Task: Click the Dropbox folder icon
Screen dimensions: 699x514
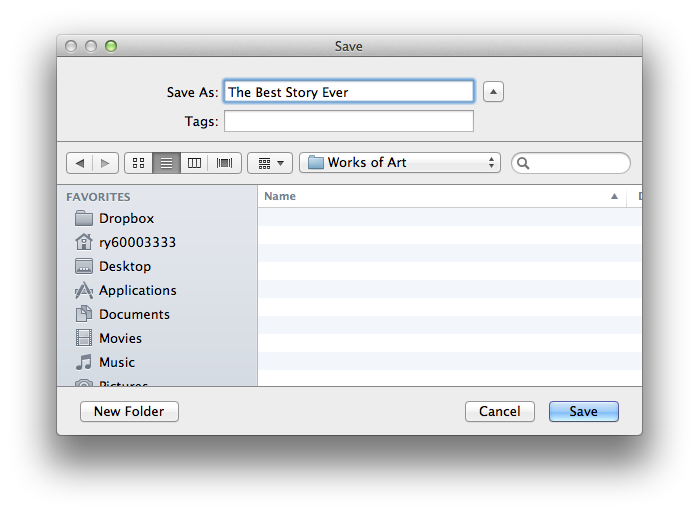Action: [84, 218]
